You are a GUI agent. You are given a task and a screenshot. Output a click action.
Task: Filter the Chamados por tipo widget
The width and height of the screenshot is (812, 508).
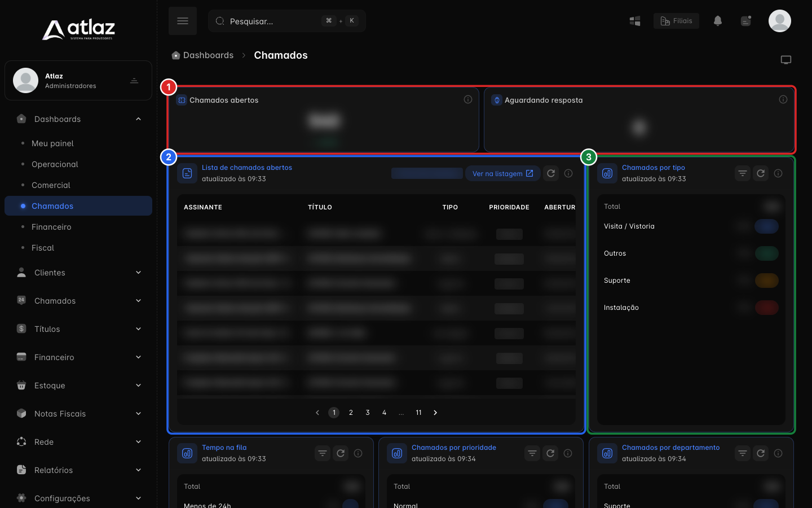click(743, 173)
